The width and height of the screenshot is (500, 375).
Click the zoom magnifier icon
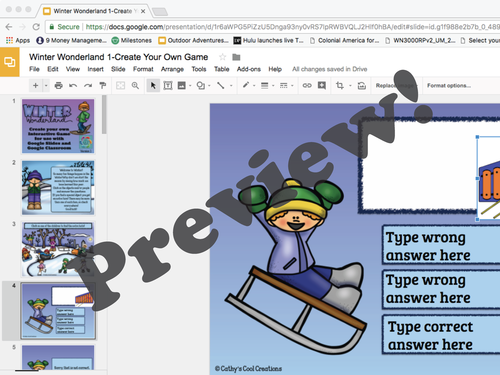pos(135,86)
